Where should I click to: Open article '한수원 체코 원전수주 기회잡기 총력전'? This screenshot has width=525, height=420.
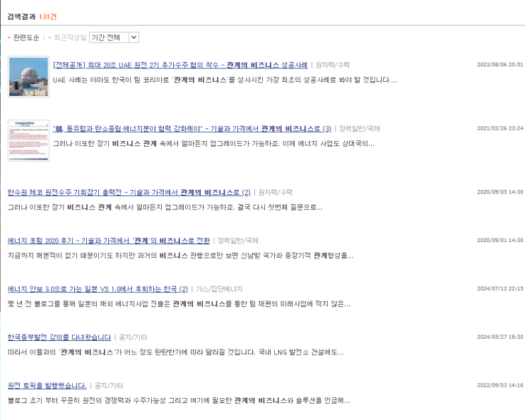click(129, 192)
